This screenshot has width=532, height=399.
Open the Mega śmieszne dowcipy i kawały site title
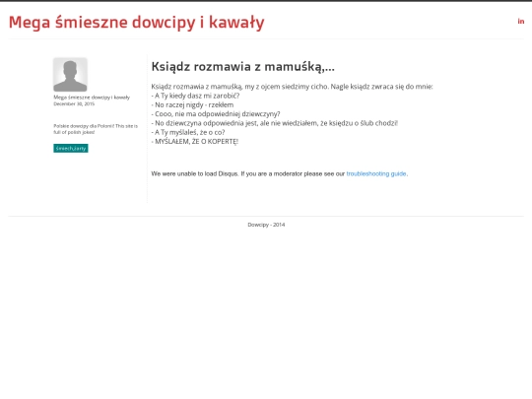click(x=136, y=23)
